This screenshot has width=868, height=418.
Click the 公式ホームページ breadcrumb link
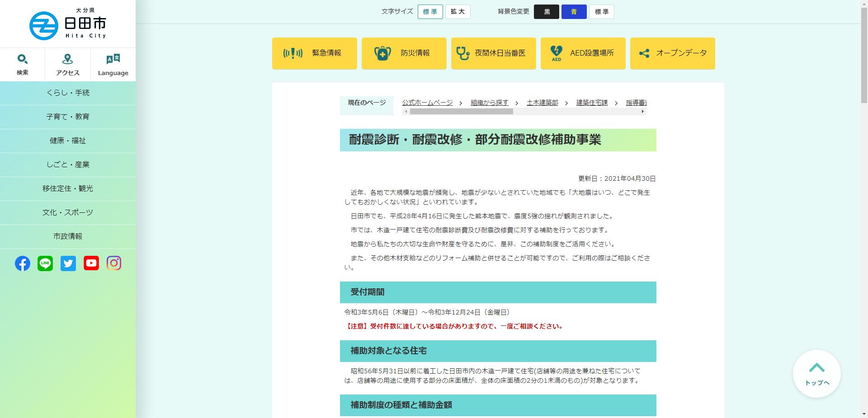point(427,103)
